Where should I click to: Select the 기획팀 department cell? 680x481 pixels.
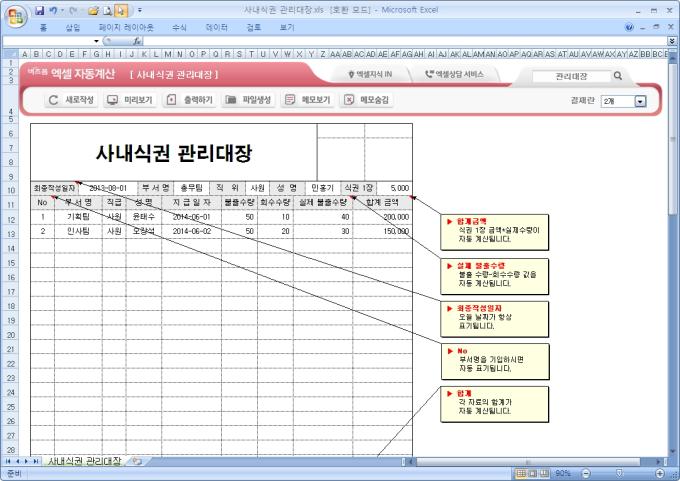tap(78, 217)
